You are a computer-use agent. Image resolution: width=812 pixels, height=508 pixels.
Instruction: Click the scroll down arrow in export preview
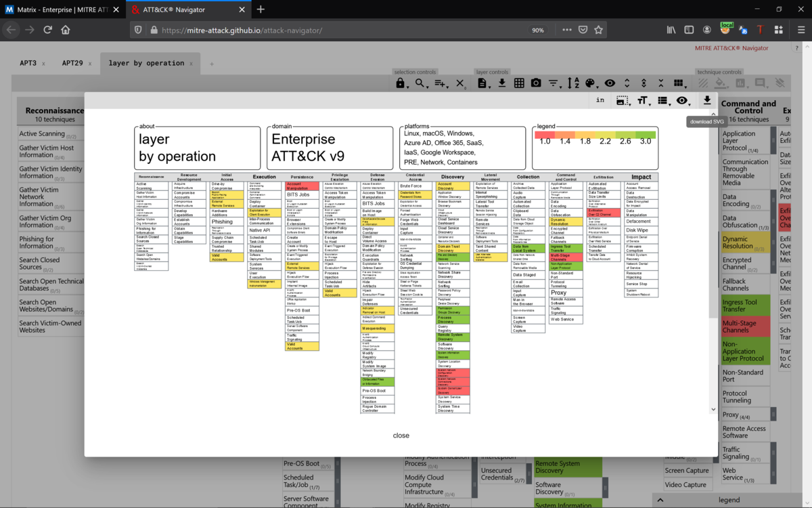click(713, 409)
